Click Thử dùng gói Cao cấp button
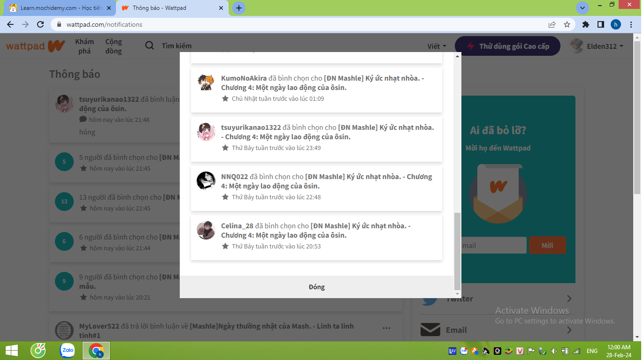The image size is (644, 360). (x=507, y=46)
